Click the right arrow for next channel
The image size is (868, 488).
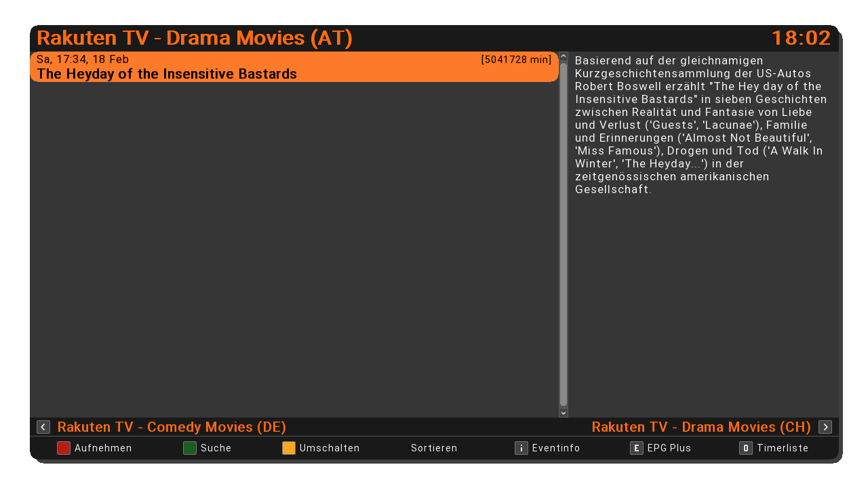tap(825, 427)
